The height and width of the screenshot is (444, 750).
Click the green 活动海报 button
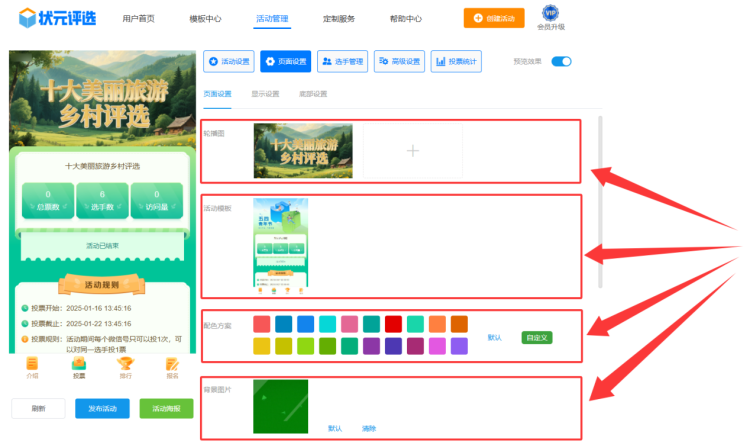click(166, 409)
